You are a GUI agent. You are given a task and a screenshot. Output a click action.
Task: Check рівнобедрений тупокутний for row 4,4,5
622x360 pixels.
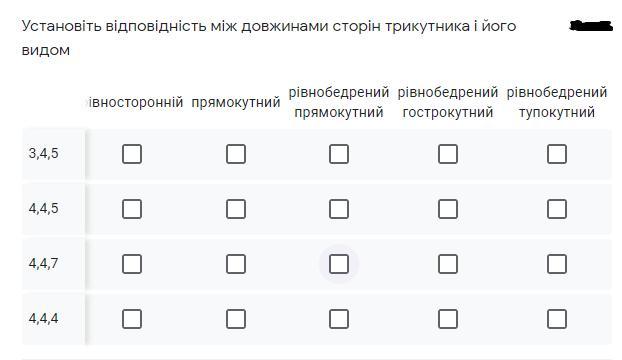[x=557, y=209]
